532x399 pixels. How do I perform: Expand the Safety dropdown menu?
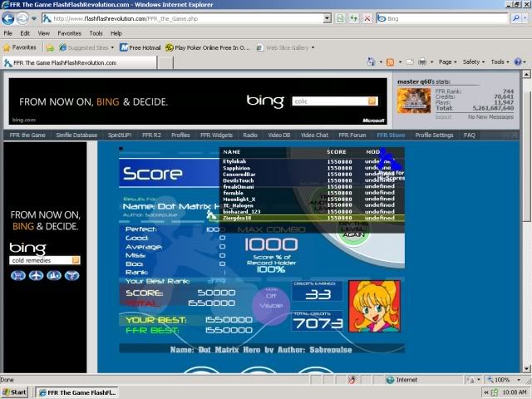tap(474, 62)
